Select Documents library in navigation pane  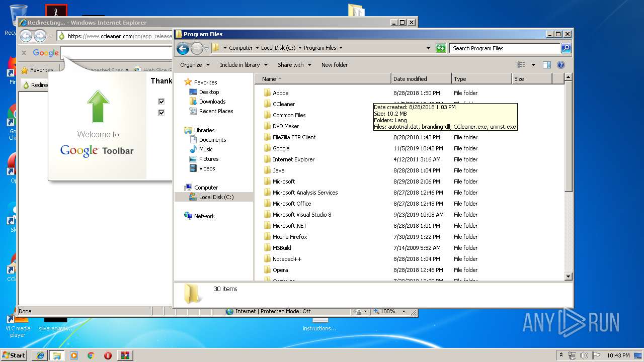[x=212, y=140]
